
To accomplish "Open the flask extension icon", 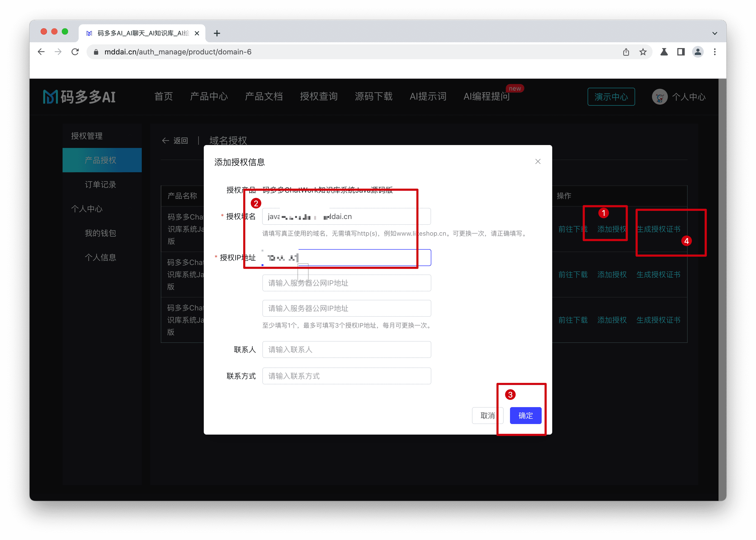I will click(x=664, y=52).
